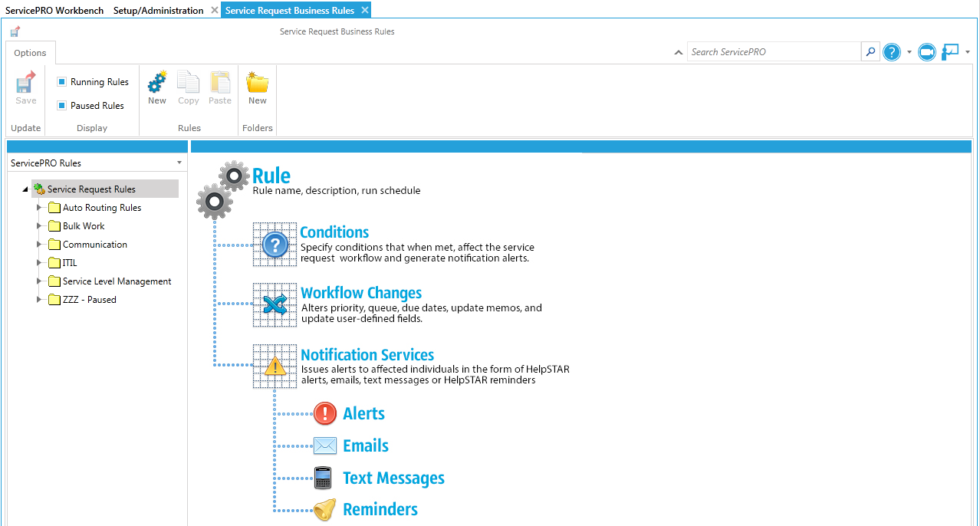Viewport: 980px width, 526px height.
Task: Click the Alerts link
Action: (x=364, y=413)
